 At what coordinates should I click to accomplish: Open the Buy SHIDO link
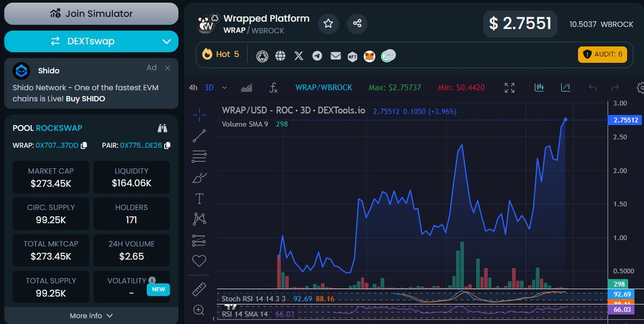point(85,99)
